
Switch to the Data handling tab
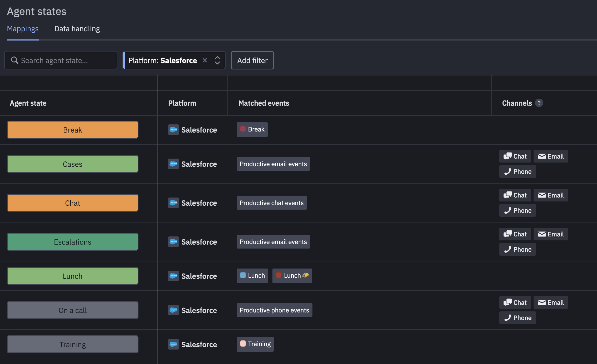77,29
